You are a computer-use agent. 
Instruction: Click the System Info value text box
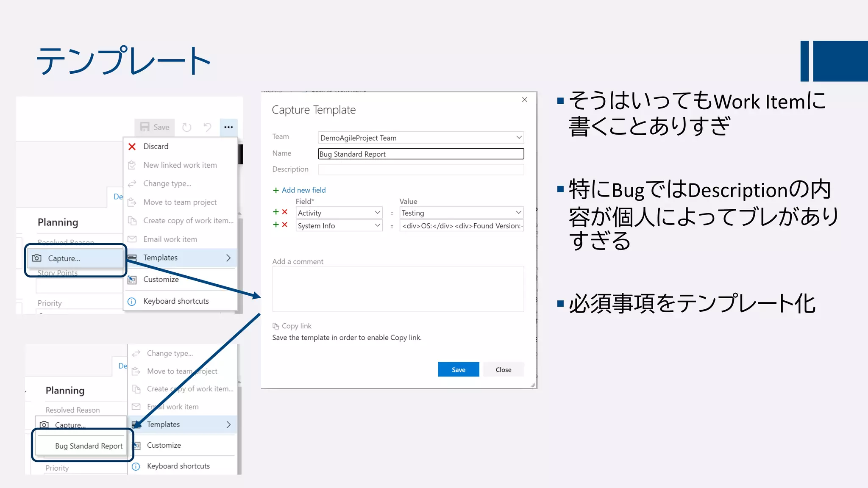462,225
